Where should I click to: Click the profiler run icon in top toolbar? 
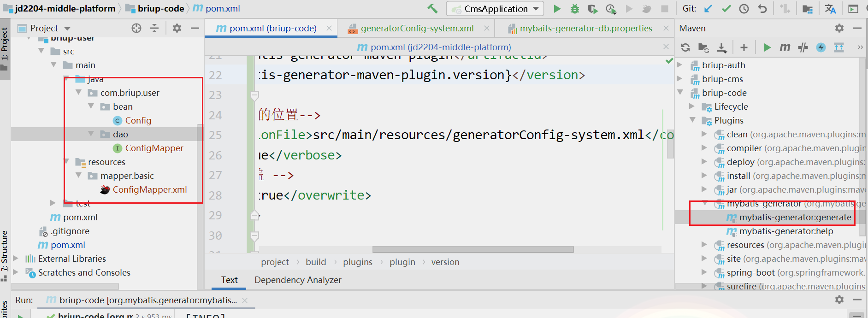611,9
